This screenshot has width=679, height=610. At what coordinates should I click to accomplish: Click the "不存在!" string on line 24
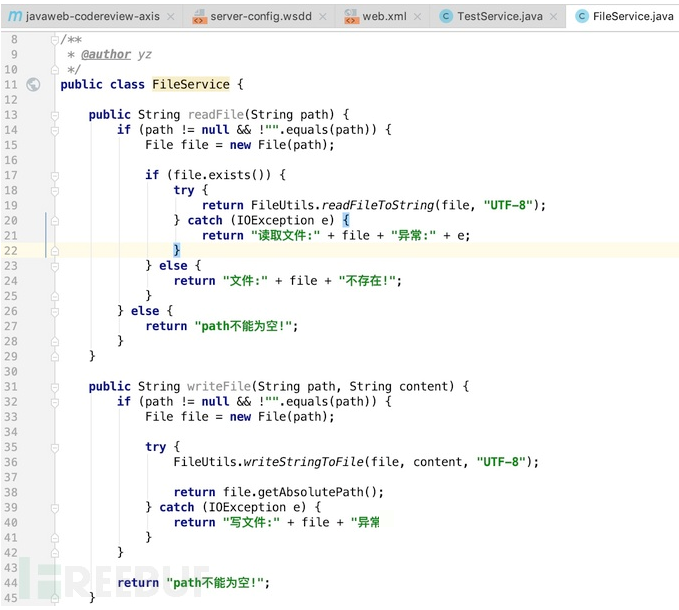pos(367,281)
